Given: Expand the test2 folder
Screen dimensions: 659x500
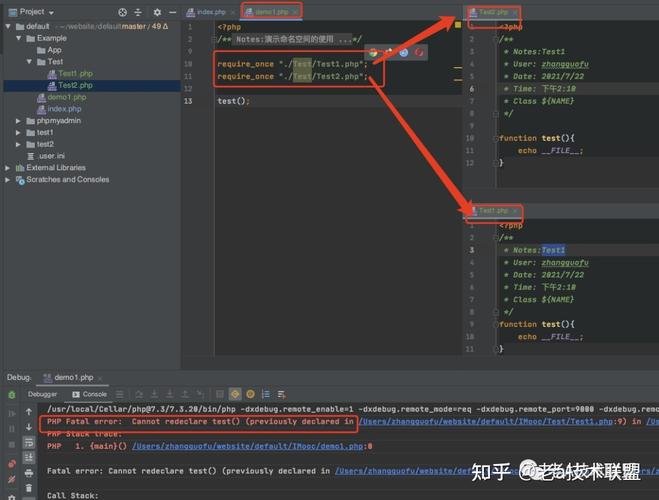Looking at the screenshot, I should [x=18, y=145].
